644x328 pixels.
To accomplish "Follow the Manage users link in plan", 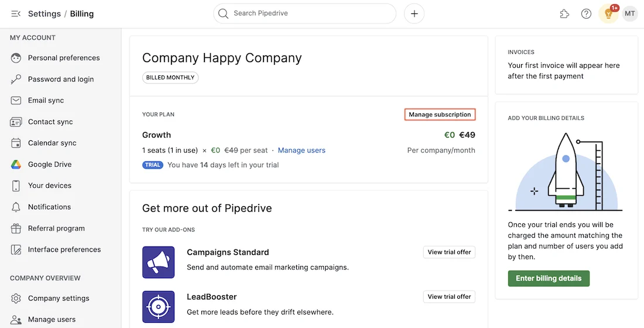I will 302,150.
